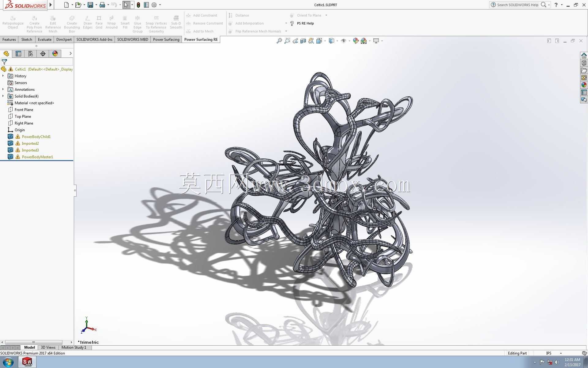
Task: Open SOLIDWORKS Forum icon in task pane
Action: pos(584,100)
